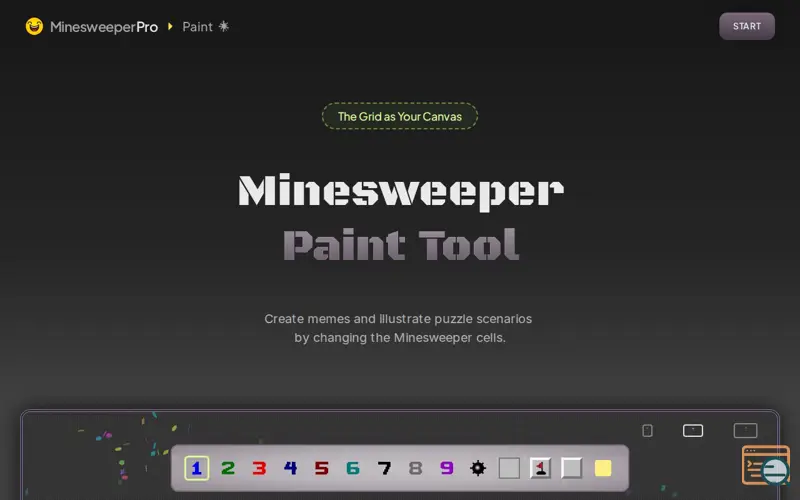Image resolution: width=800 pixels, height=500 pixels.
Task: Click the Paint breadcrumb label
Action: click(x=197, y=27)
